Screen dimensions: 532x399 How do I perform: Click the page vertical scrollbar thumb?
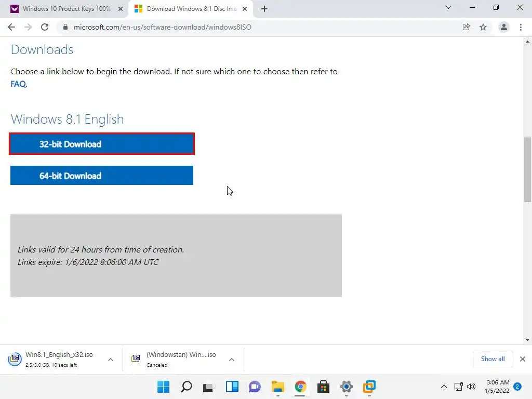(x=527, y=169)
